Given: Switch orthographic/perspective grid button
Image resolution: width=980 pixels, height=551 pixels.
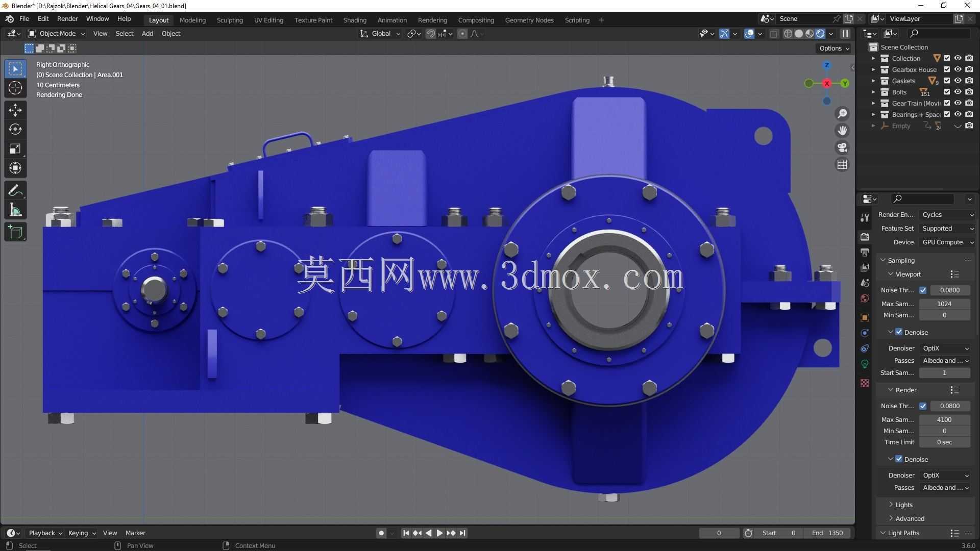Looking at the screenshot, I should point(842,164).
